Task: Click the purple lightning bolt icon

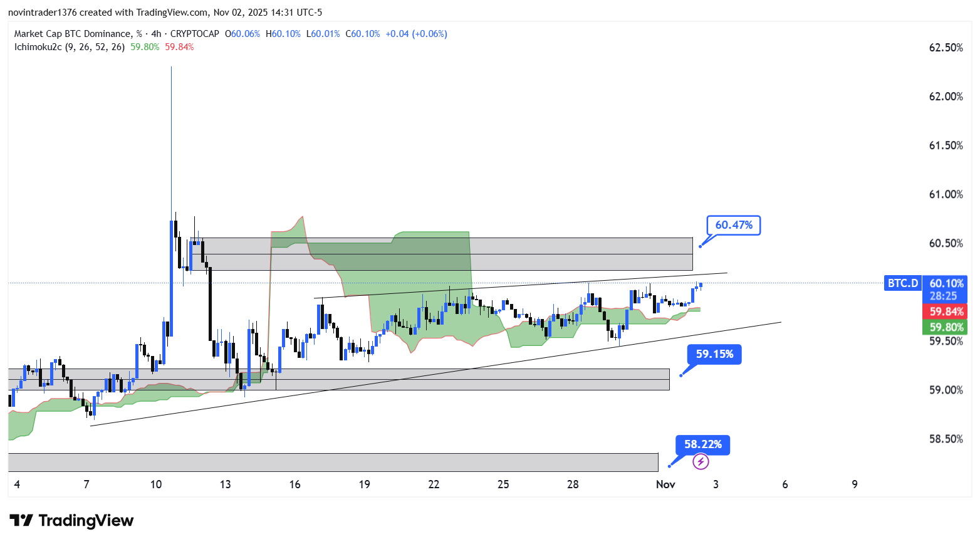Action: pos(701,462)
